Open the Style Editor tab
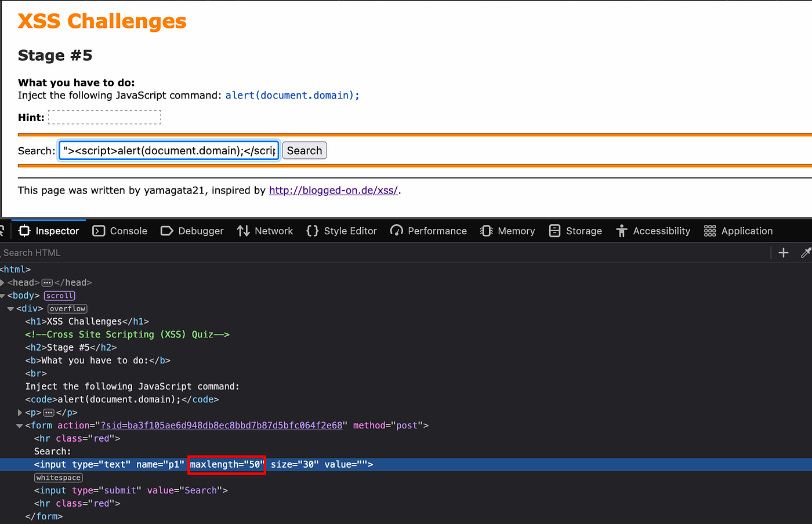This screenshot has width=812, height=524. point(342,231)
